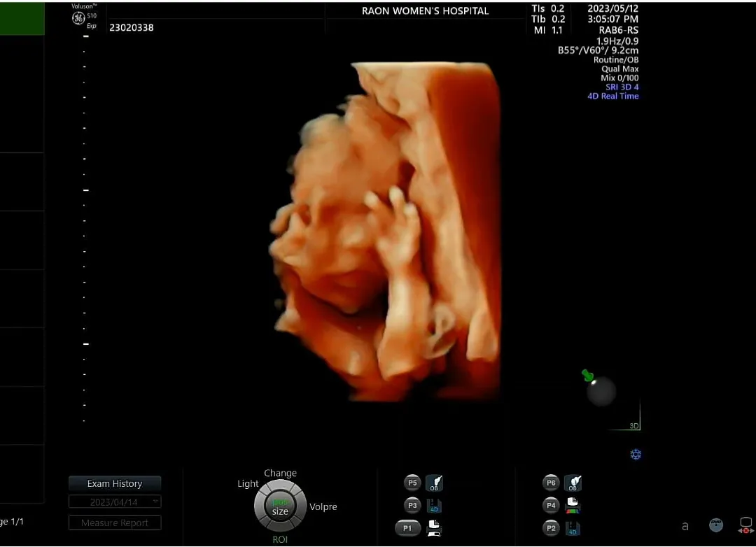Select the ROI trackball function
Image resolution: width=756 pixels, height=547 pixels.
(x=280, y=539)
